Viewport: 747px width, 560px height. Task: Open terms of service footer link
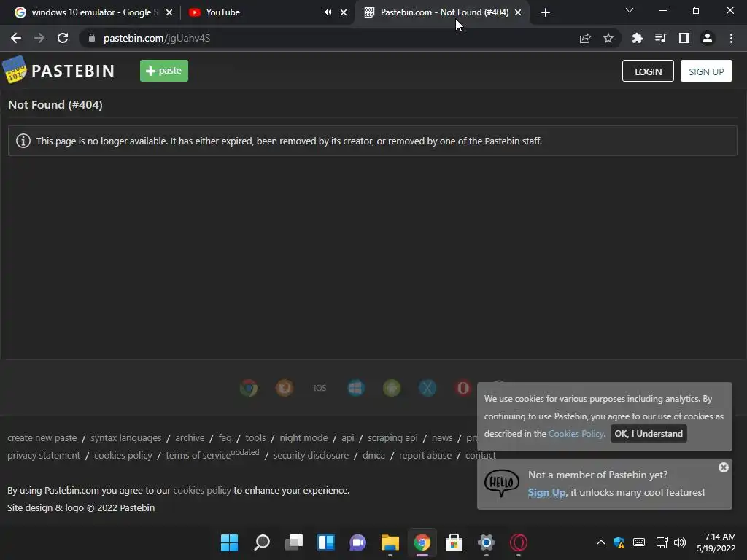pyautogui.click(x=198, y=455)
